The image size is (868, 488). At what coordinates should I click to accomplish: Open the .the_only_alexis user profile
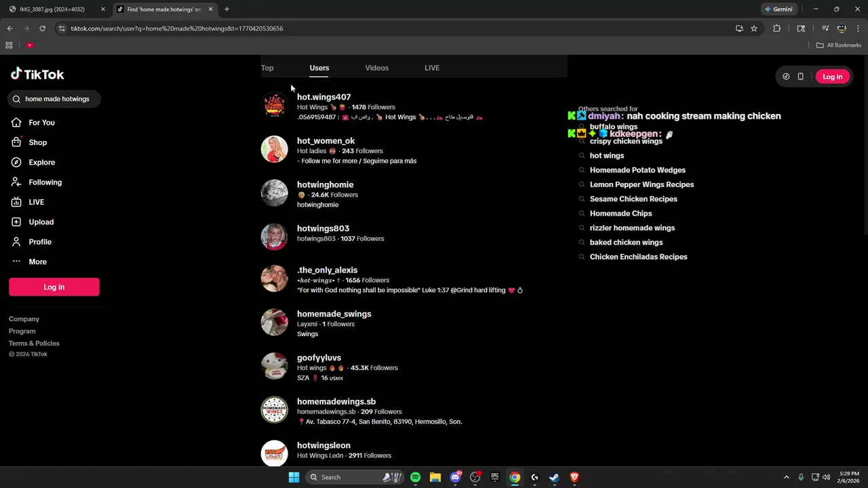[327, 270]
